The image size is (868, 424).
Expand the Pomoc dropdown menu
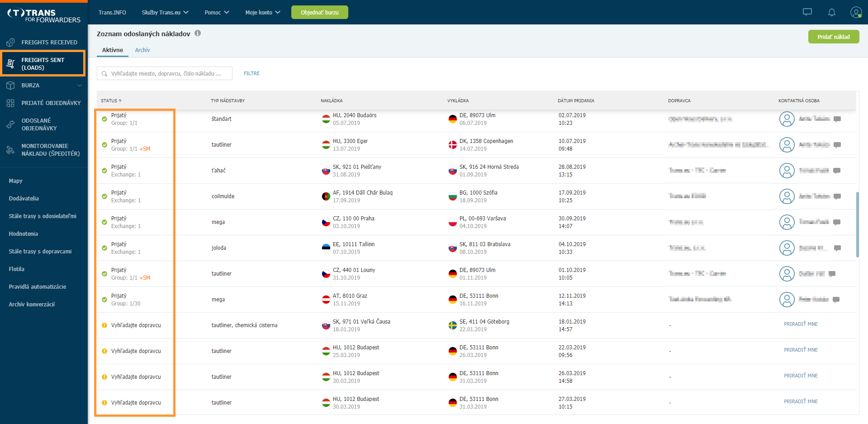[217, 12]
